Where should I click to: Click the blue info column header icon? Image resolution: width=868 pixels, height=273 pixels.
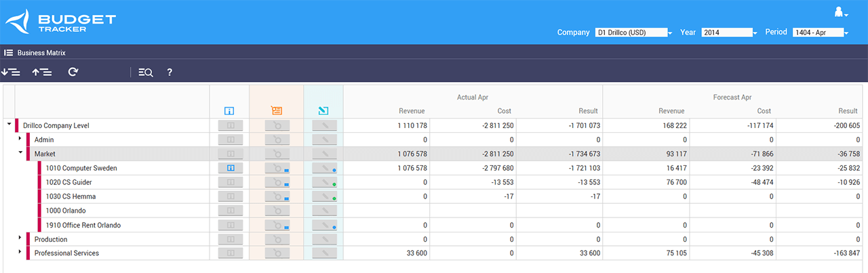tap(229, 110)
